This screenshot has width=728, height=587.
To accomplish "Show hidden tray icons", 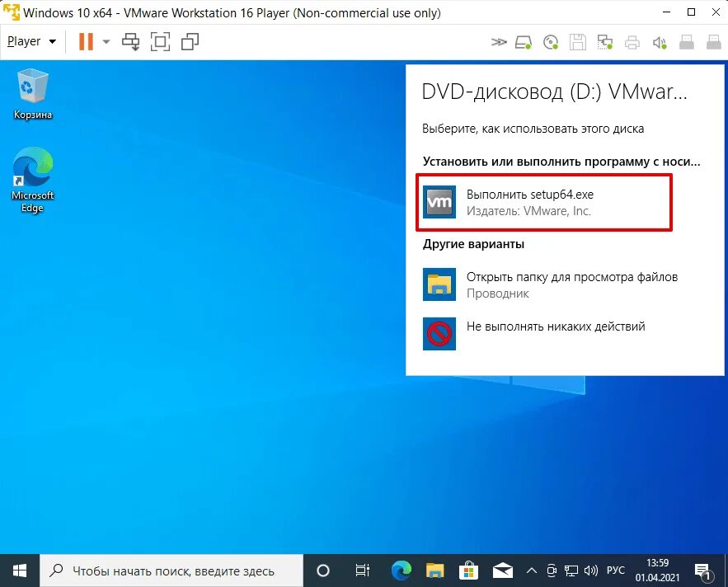I will pyautogui.click(x=532, y=571).
